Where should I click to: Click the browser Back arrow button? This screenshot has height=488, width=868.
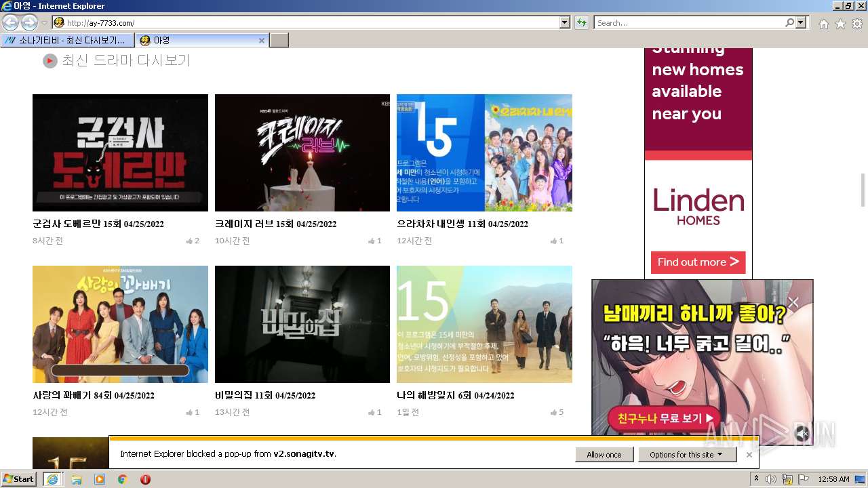(x=11, y=23)
